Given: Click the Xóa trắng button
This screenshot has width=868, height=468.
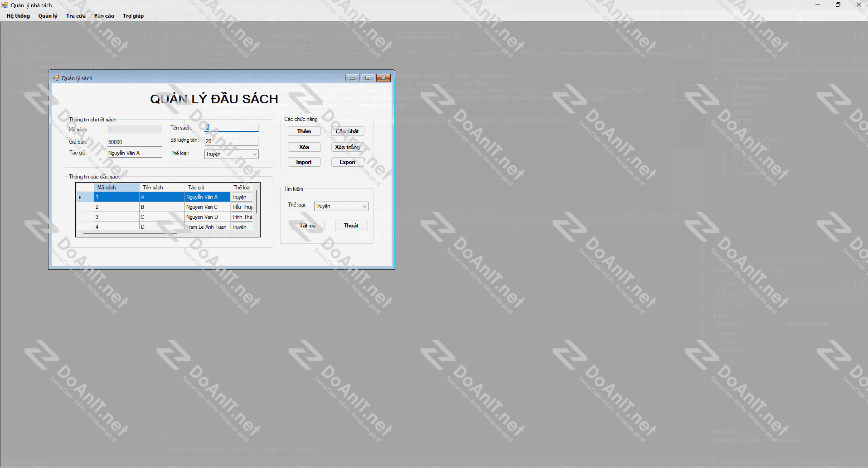Looking at the screenshot, I should (x=347, y=147).
